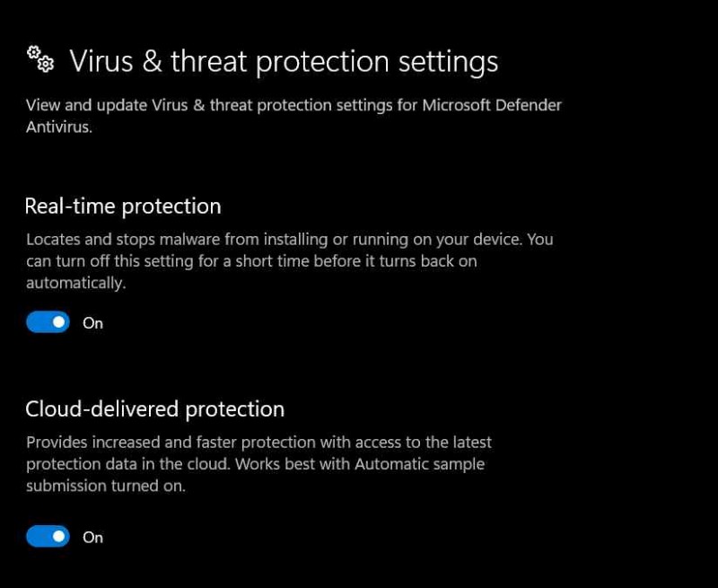
Task: Click the On label under Real-time protection
Action: tap(93, 323)
